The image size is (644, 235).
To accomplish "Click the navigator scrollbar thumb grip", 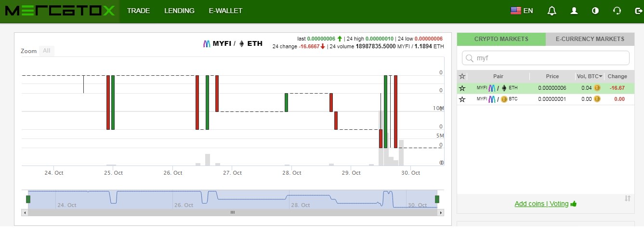I will 233,212.
